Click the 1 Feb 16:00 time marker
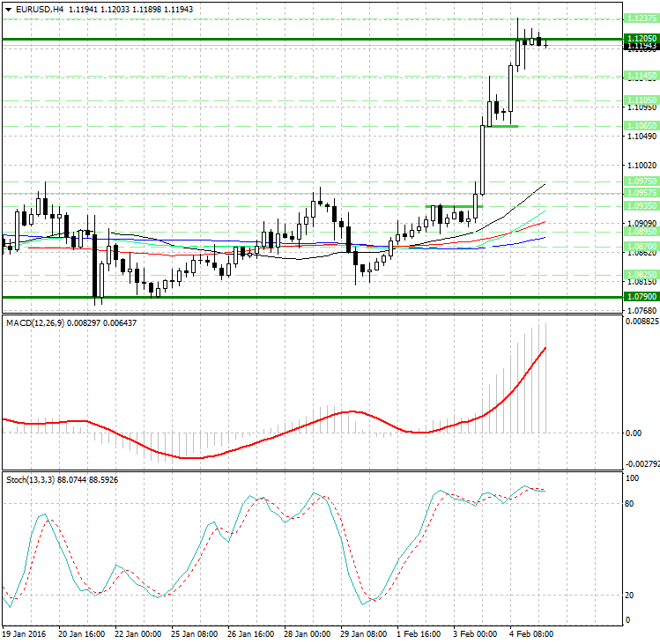The width and height of the screenshot is (660, 644). [x=419, y=633]
